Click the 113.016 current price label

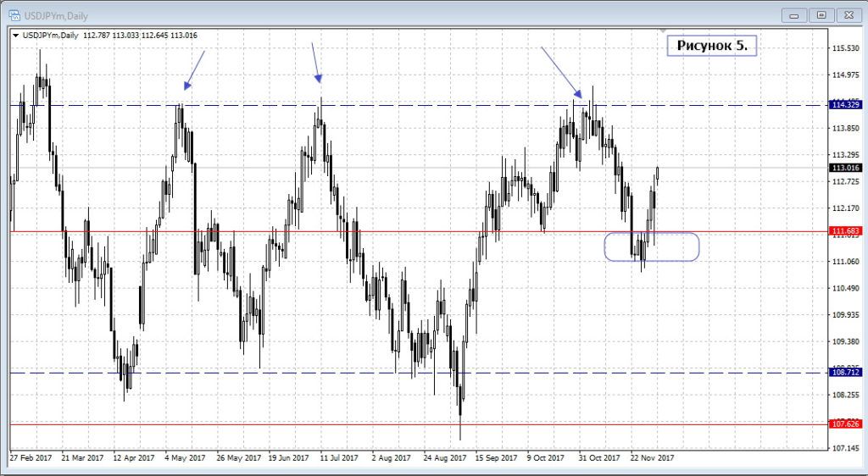845,168
